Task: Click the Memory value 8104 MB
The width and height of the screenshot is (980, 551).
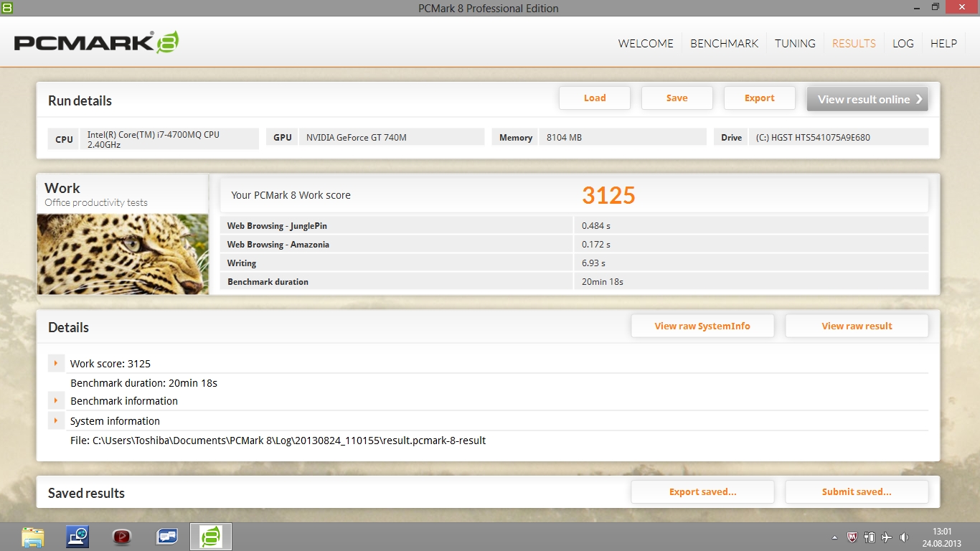Action: (564, 138)
